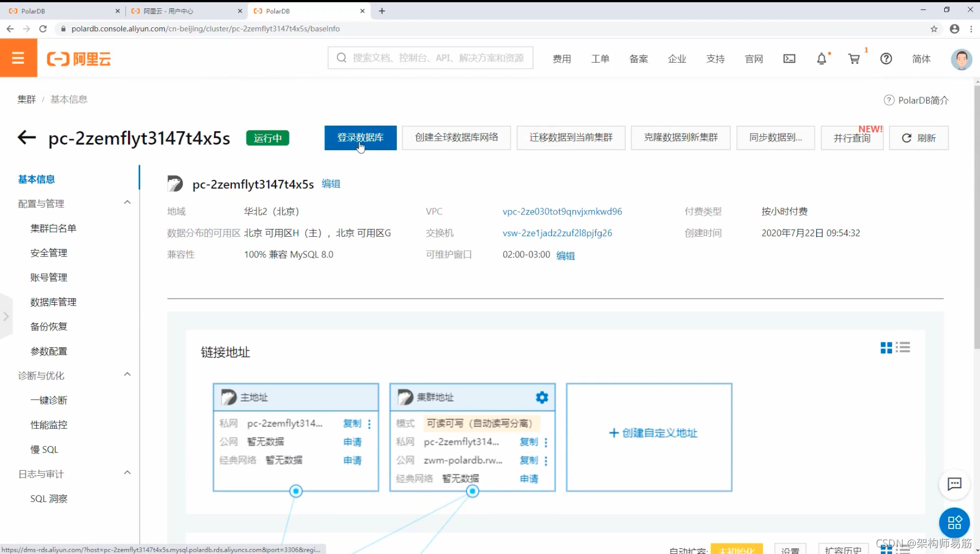Open 账号管理 in the sidebar
The width and height of the screenshot is (980, 554).
click(49, 277)
